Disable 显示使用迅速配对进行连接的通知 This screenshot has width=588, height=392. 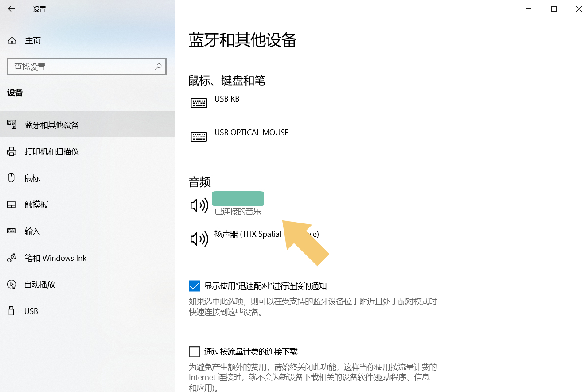tap(194, 286)
